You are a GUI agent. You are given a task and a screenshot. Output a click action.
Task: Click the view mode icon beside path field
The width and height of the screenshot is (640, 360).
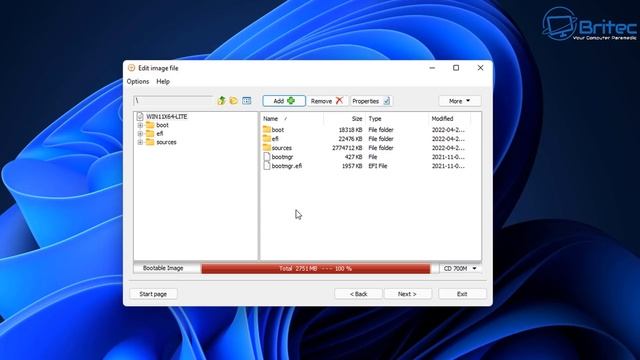(x=247, y=100)
